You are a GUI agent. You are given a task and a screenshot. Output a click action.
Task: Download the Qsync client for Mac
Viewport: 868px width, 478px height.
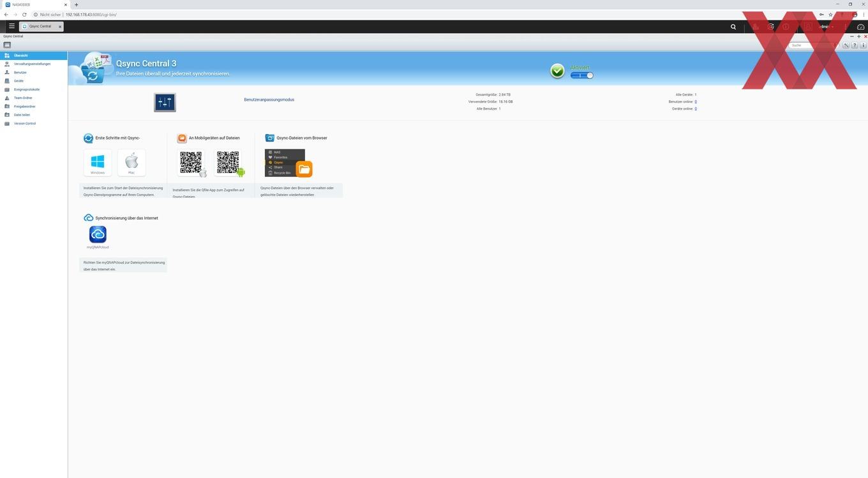(131, 163)
